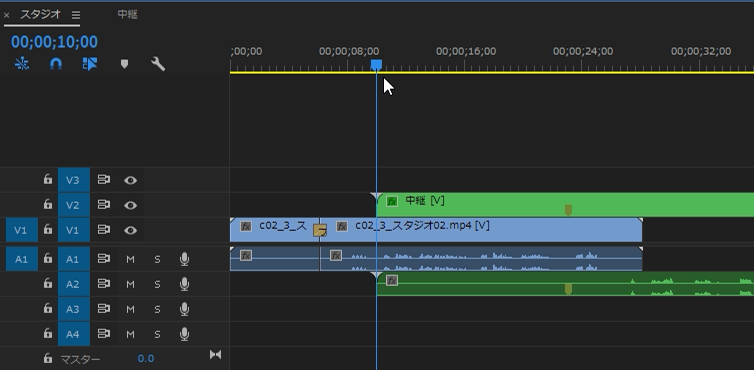Target track V2 header
754x370 pixels.
click(74, 205)
